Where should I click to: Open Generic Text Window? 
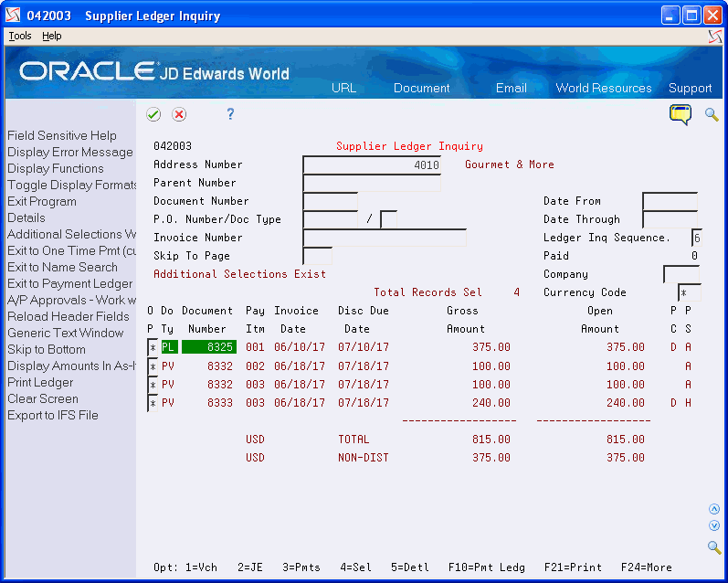[x=65, y=333]
